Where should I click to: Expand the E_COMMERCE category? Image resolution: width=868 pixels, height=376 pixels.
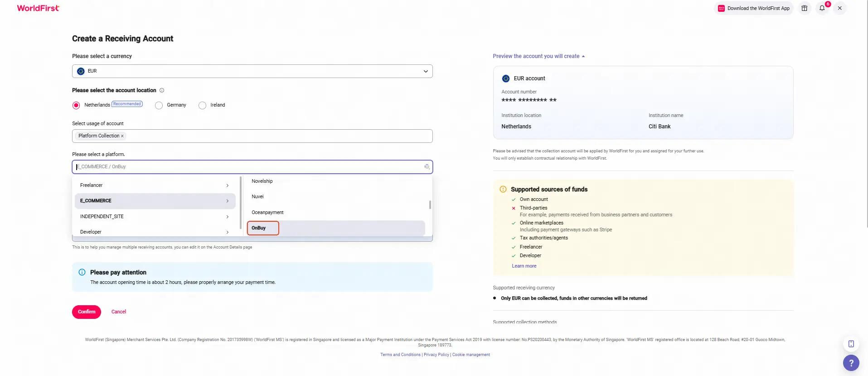(x=155, y=201)
